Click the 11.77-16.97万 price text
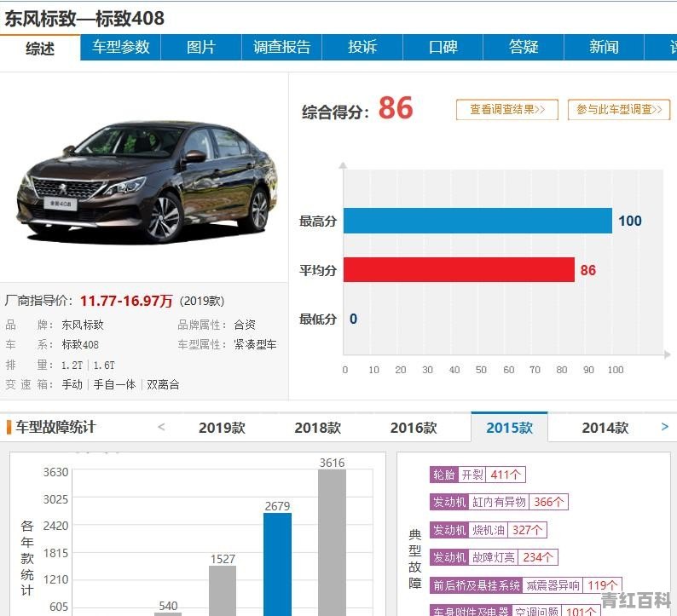This screenshot has width=677, height=616. 126,301
